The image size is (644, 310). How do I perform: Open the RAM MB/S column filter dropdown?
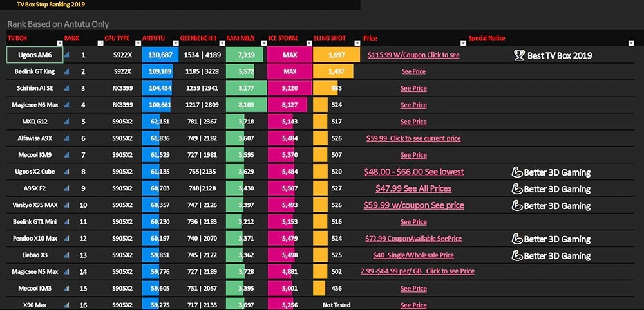[263, 43]
